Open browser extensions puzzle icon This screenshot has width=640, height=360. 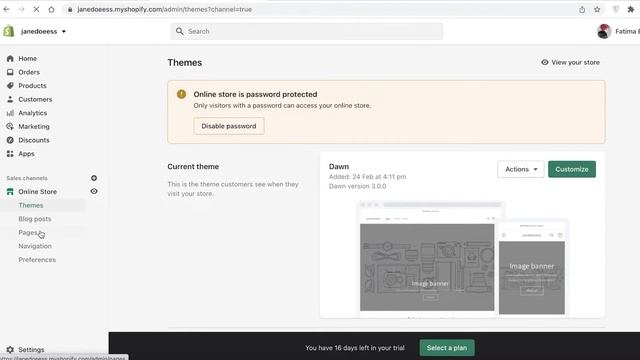[x=631, y=9]
